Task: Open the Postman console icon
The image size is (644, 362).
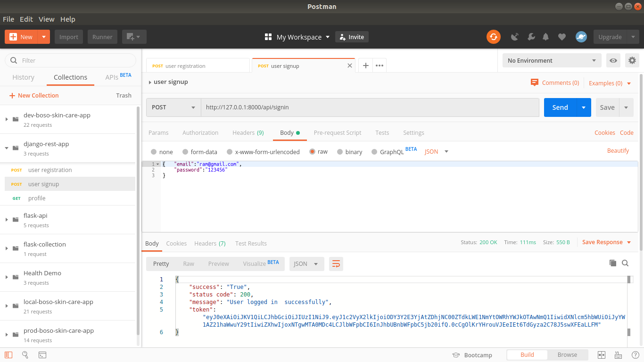Action: pyautogui.click(x=42, y=355)
